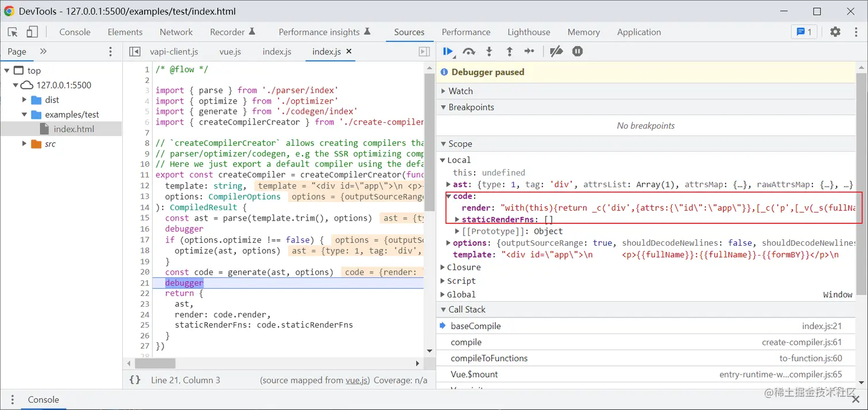Switch to the Elements panel

pos(125,32)
